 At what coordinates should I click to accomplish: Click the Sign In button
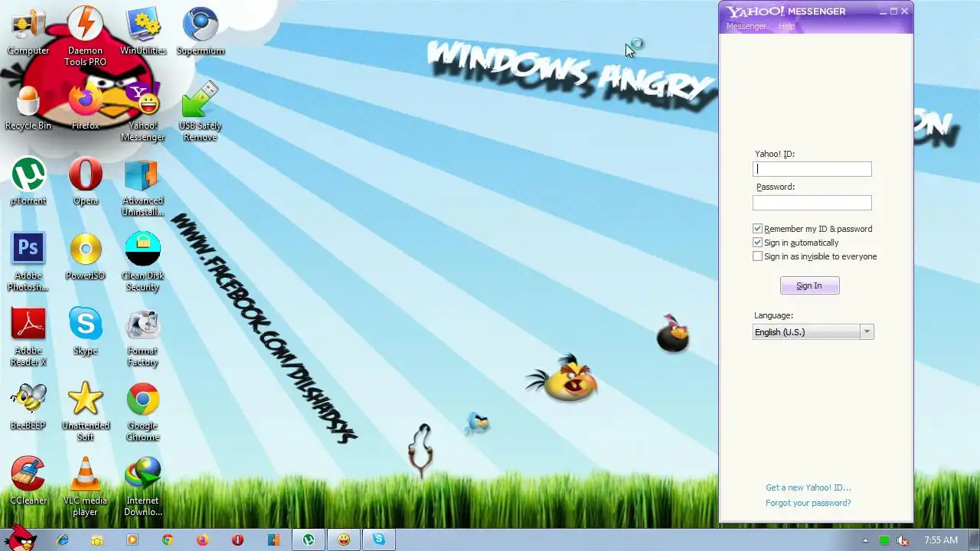coord(809,285)
